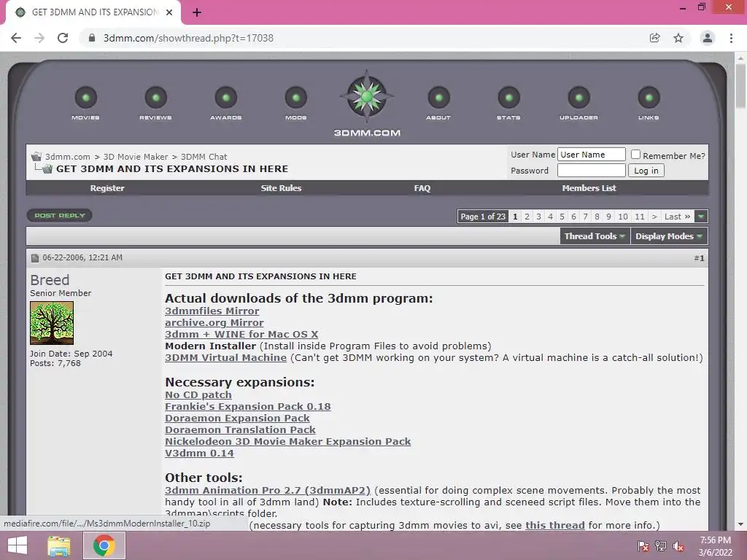Click the Log in button
The image size is (747, 560).
646,171
